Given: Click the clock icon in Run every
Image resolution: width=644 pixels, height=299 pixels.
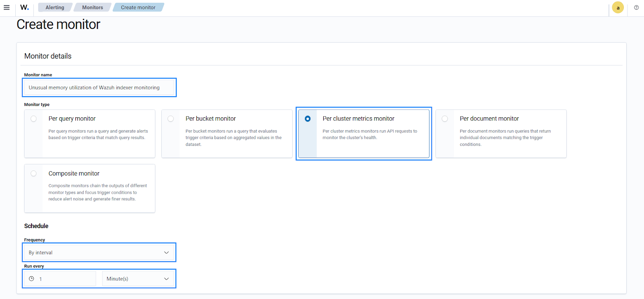Looking at the screenshot, I should pyautogui.click(x=31, y=278).
